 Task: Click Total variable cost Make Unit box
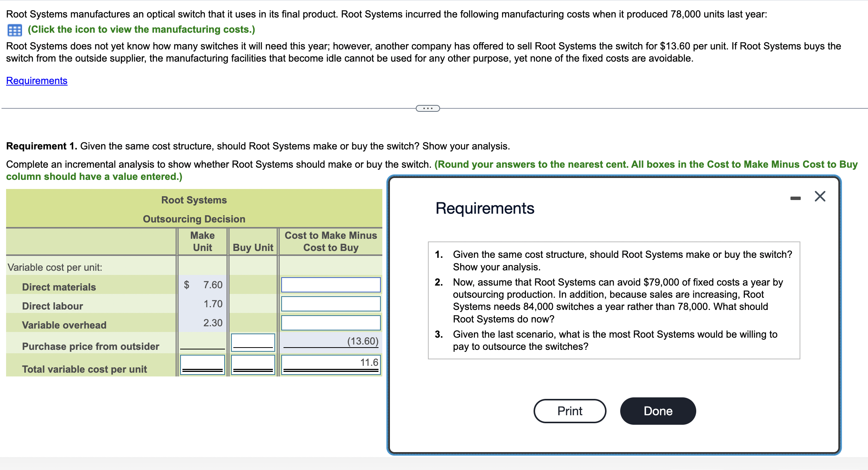pos(202,364)
